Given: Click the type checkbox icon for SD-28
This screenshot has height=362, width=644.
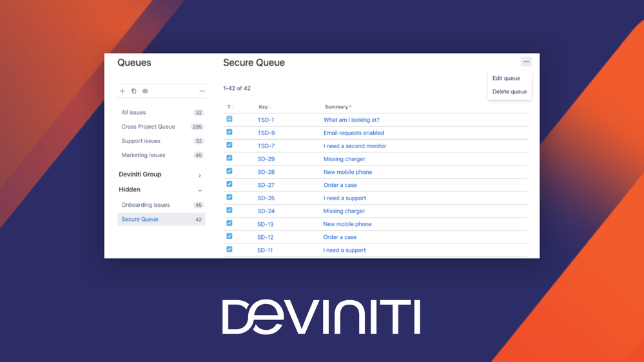Looking at the screenshot, I should point(229,171).
